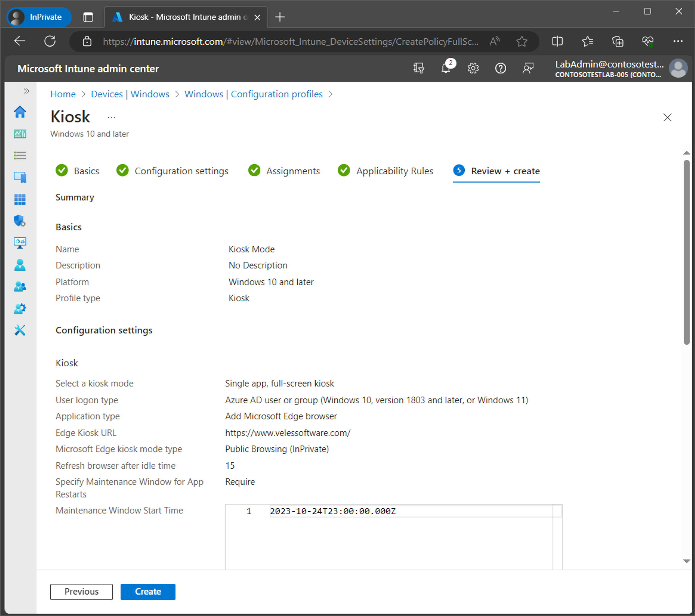Open Users icon in left sidebar

tap(20, 265)
